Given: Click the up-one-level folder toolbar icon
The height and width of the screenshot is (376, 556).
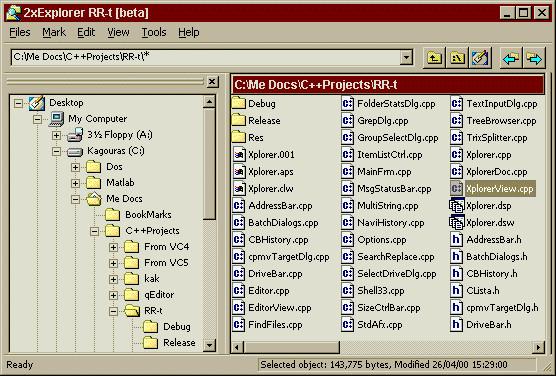Looking at the screenshot, I should [x=435, y=57].
